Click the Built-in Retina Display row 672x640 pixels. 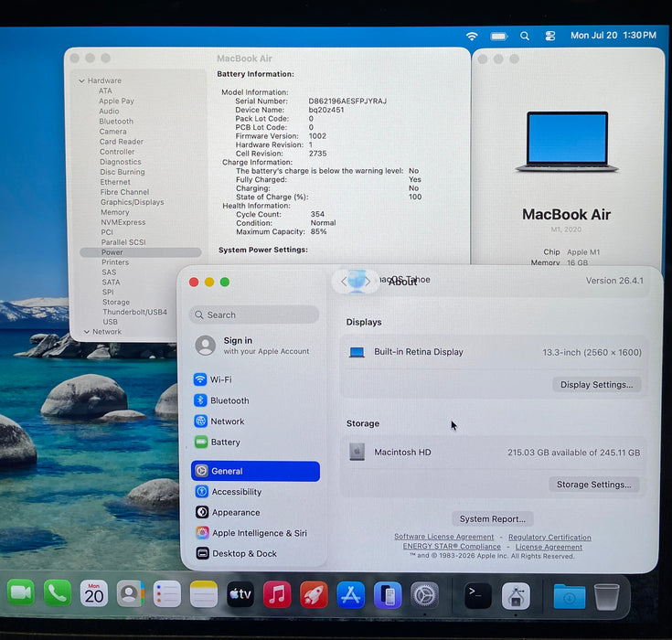click(495, 352)
